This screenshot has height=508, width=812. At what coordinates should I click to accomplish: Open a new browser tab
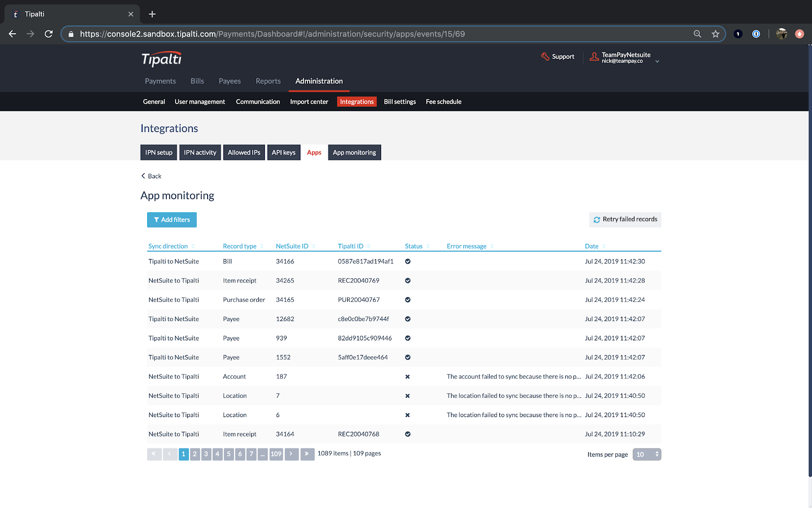coord(152,14)
